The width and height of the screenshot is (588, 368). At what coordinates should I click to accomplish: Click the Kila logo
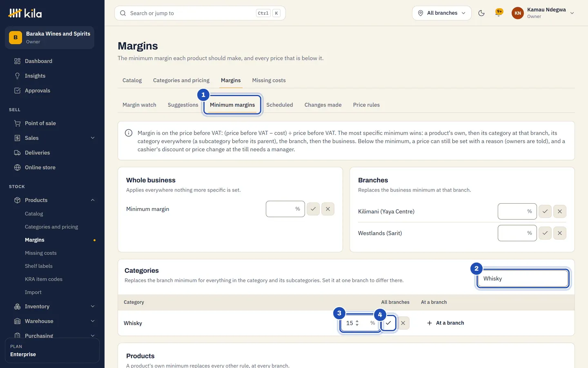coord(25,13)
